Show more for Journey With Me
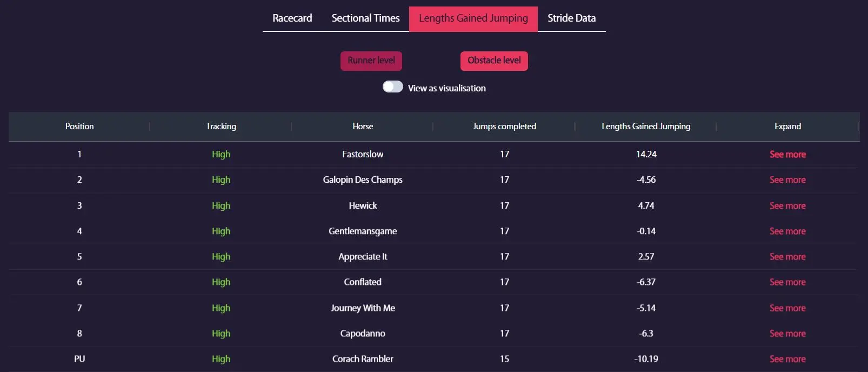This screenshot has height=372, width=868. (787, 308)
